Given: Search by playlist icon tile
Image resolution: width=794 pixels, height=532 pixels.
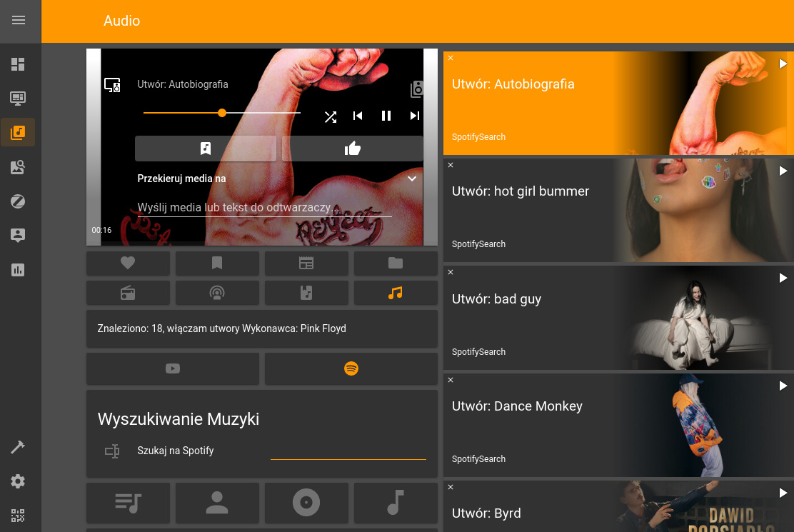Looking at the screenshot, I should [x=128, y=503].
